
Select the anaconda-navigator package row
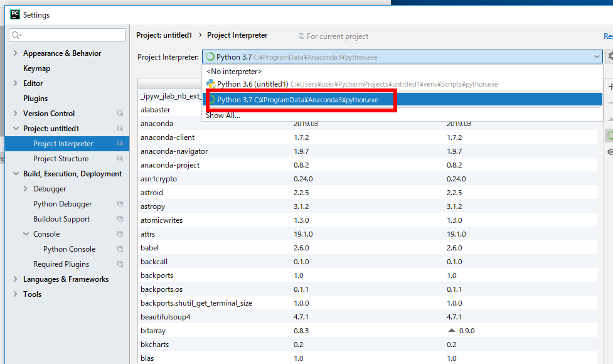pos(368,151)
